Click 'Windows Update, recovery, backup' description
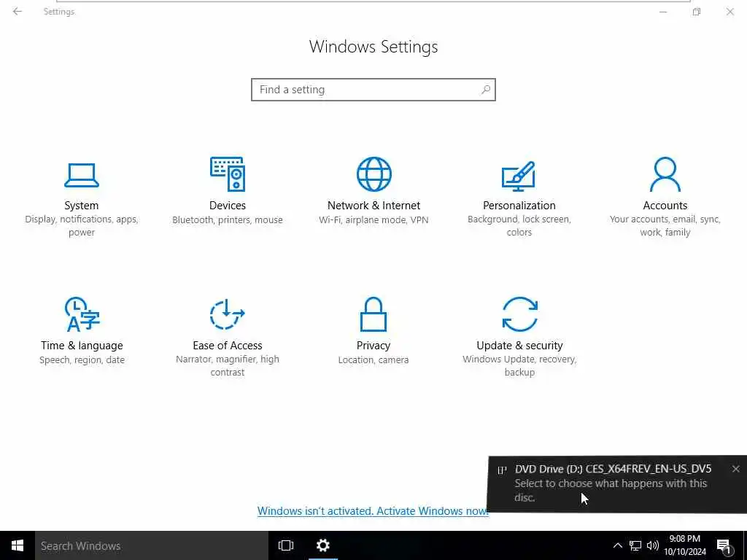This screenshot has width=747, height=560. point(519,366)
